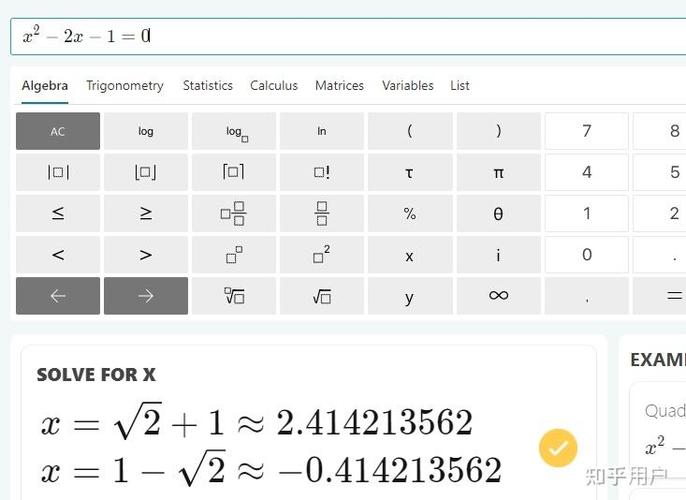The height and width of the screenshot is (500, 686).
Task: Click into the equation input field
Action: [348, 37]
